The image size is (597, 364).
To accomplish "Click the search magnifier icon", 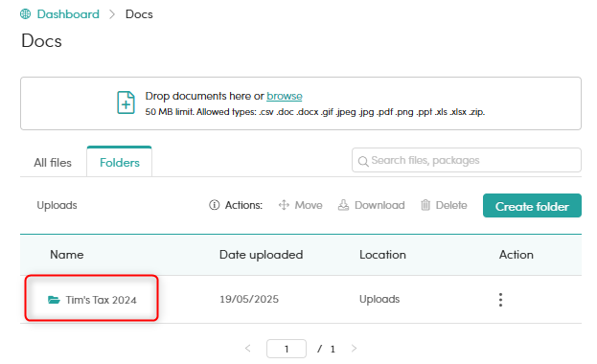I will pyautogui.click(x=363, y=161).
